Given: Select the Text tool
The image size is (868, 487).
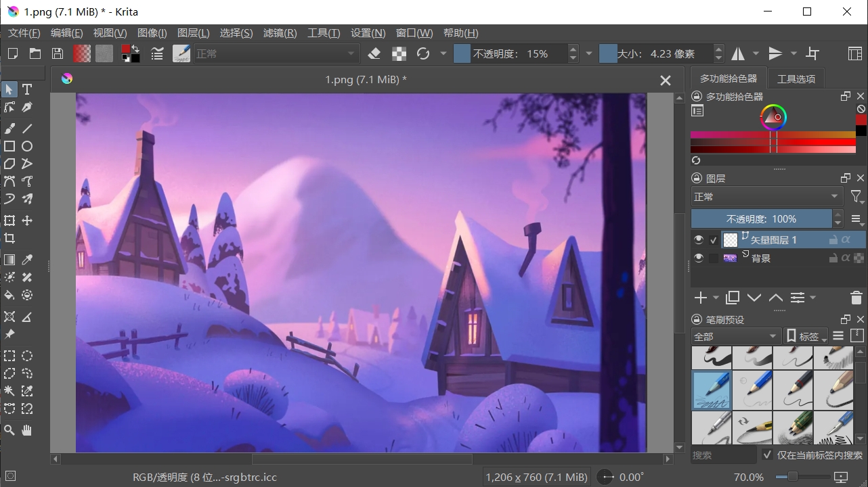Looking at the screenshot, I should click(27, 89).
